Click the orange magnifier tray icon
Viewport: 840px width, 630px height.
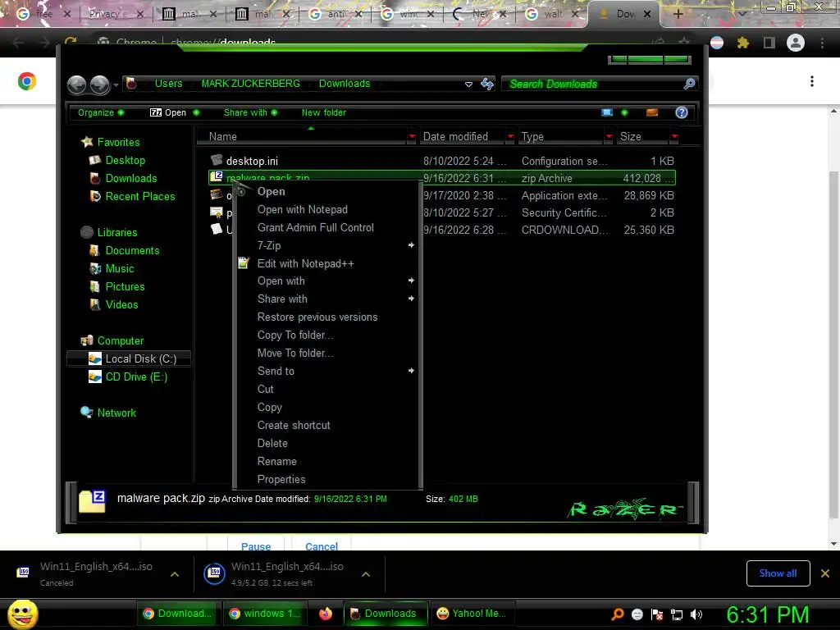point(618,614)
